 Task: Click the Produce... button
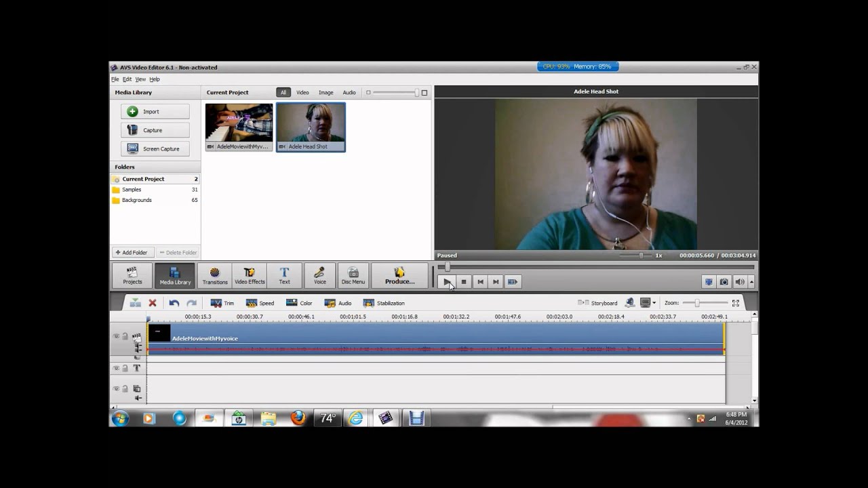(x=399, y=275)
